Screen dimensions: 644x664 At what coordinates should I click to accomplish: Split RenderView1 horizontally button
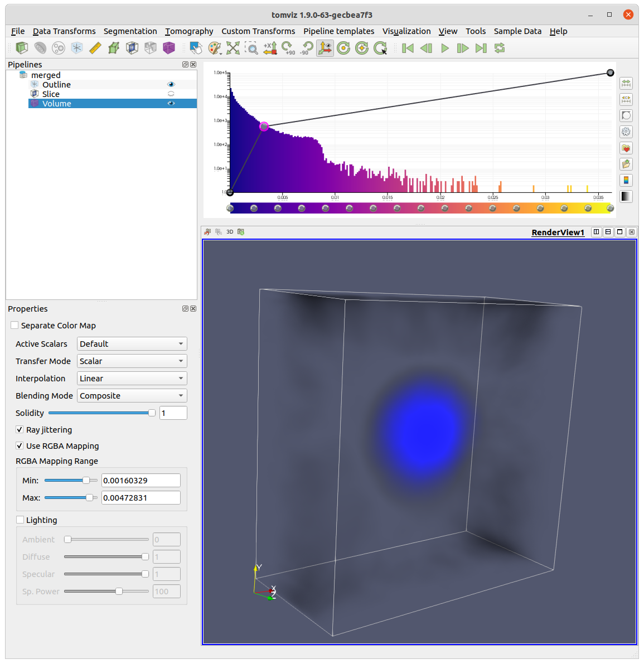[x=596, y=231]
